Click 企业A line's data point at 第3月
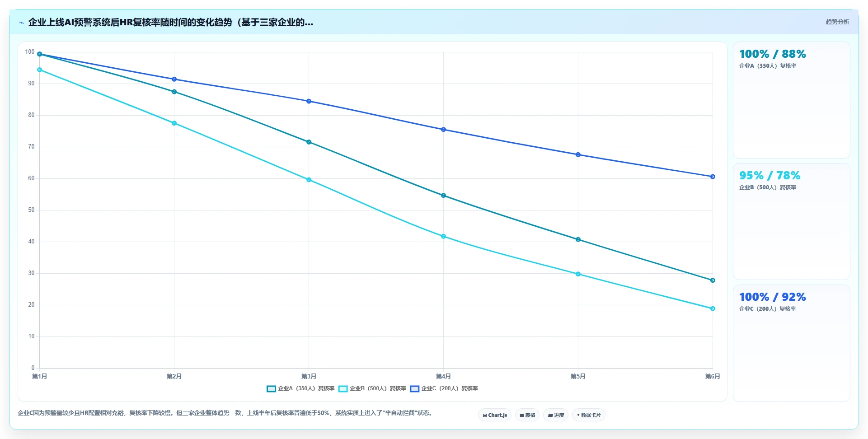 (309, 142)
